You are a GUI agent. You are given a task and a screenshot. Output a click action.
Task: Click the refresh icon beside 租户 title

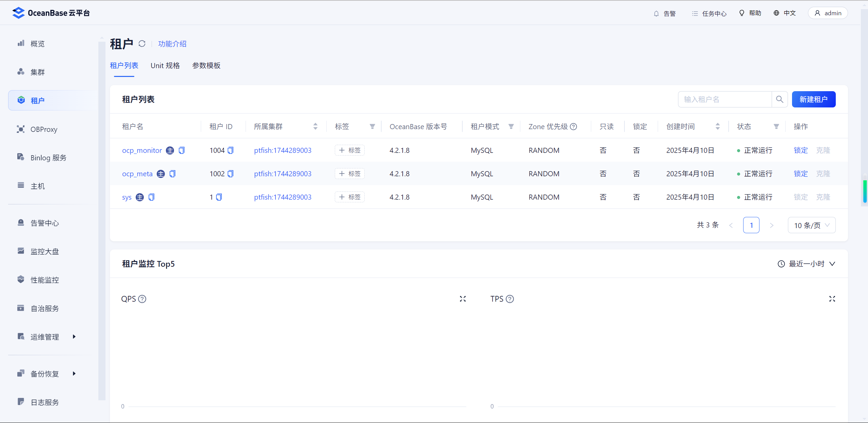(142, 44)
